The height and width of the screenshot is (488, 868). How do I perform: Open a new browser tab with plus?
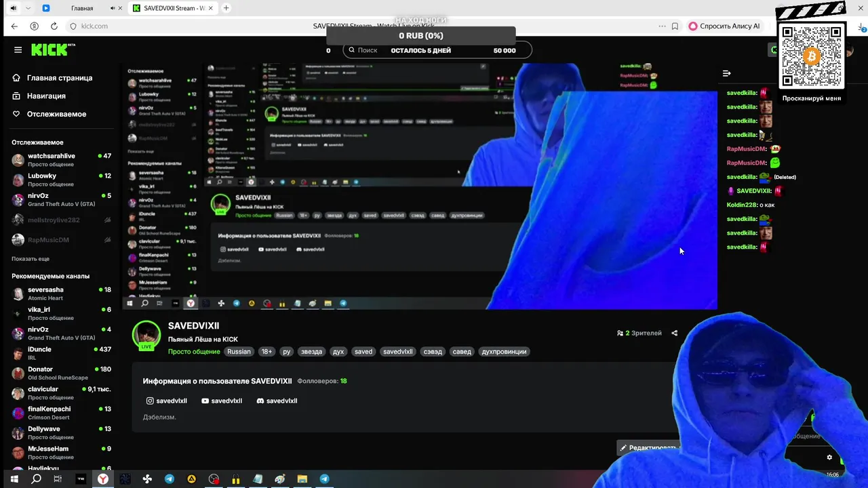pyautogui.click(x=226, y=8)
